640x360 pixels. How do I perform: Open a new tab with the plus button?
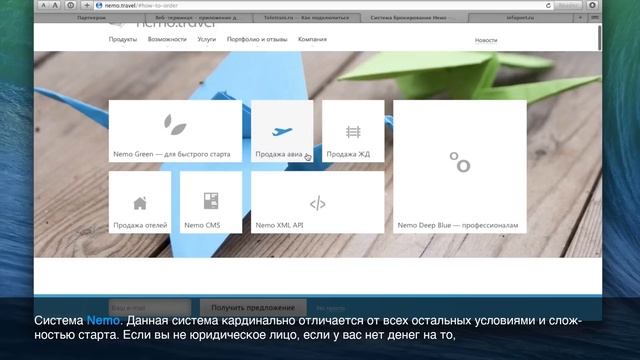click(580, 18)
